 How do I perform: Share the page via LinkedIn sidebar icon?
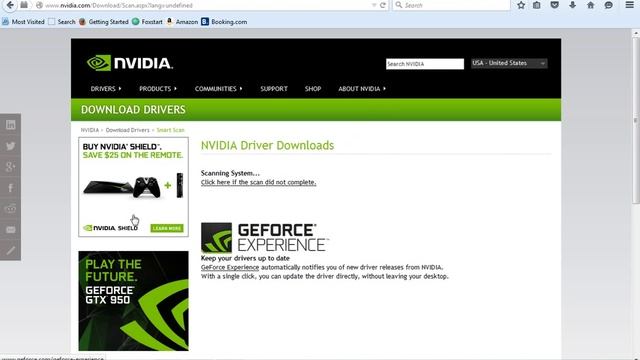coord(11,124)
